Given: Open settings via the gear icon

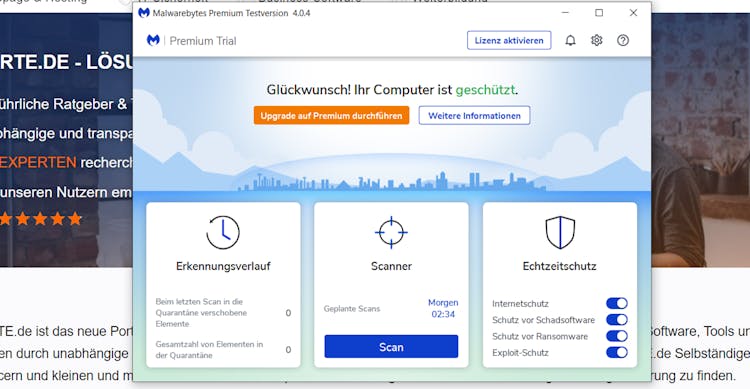Looking at the screenshot, I should (x=596, y=41).
